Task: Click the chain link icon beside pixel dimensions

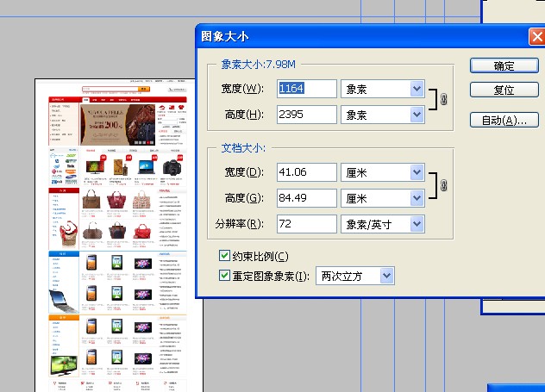Action: (x=443, y=99)
